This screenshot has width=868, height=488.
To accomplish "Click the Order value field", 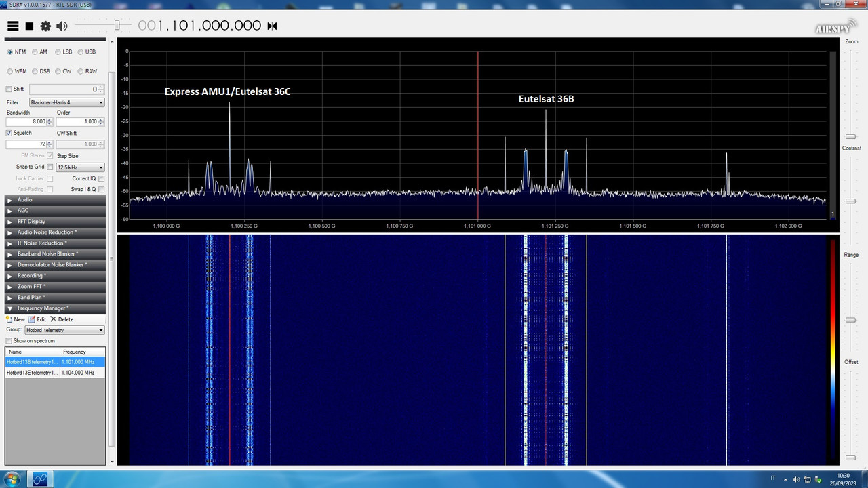I will (77, 122).
